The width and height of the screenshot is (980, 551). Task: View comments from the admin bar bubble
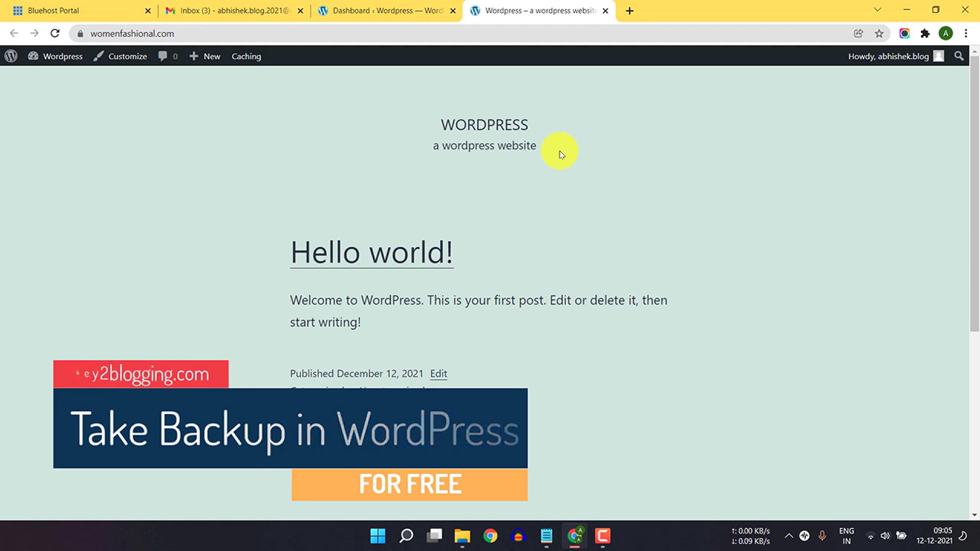pyautogui.click(x=168, y=56)
